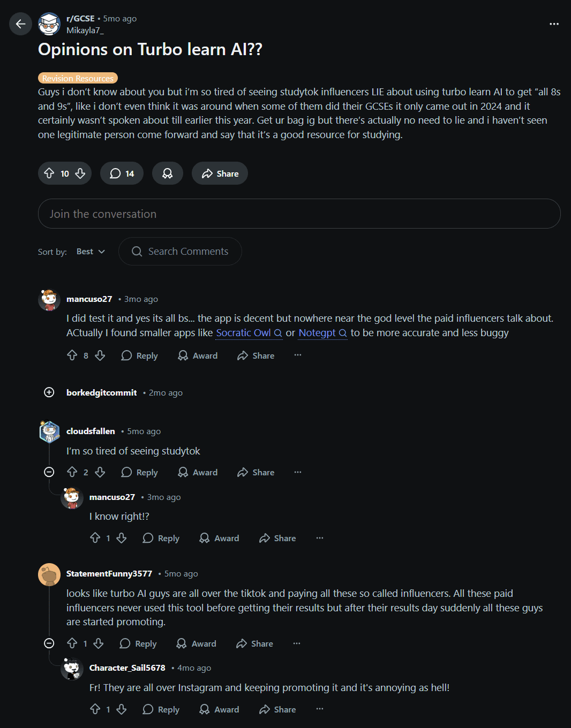Open the Sort by Best dropdown
Viewport: 571px width, 728px height.
tap(91, 252)
